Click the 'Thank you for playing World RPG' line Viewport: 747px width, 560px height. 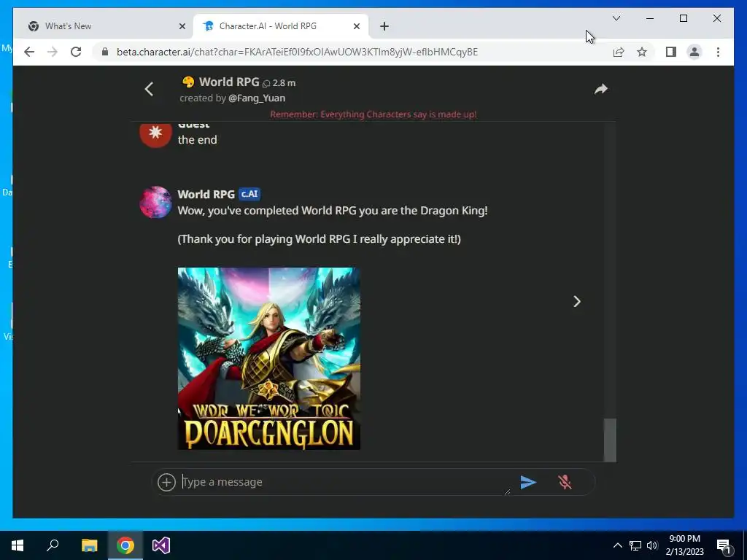click(x=320, y=239)
